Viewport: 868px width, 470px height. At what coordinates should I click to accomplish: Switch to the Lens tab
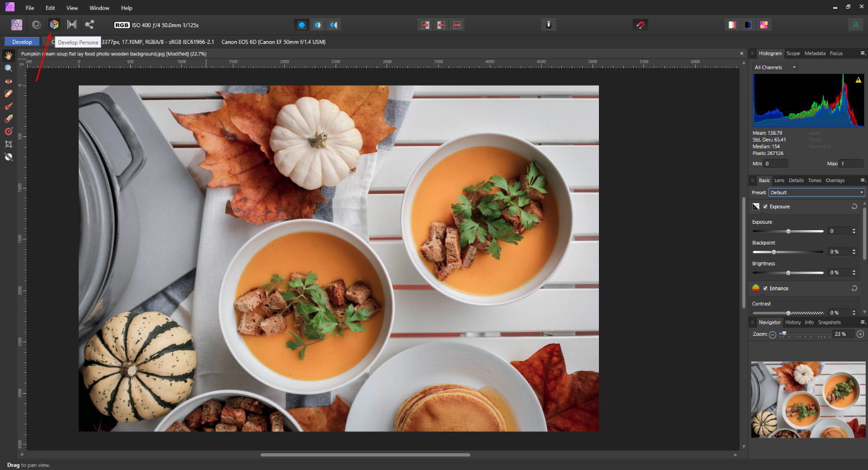779,180
